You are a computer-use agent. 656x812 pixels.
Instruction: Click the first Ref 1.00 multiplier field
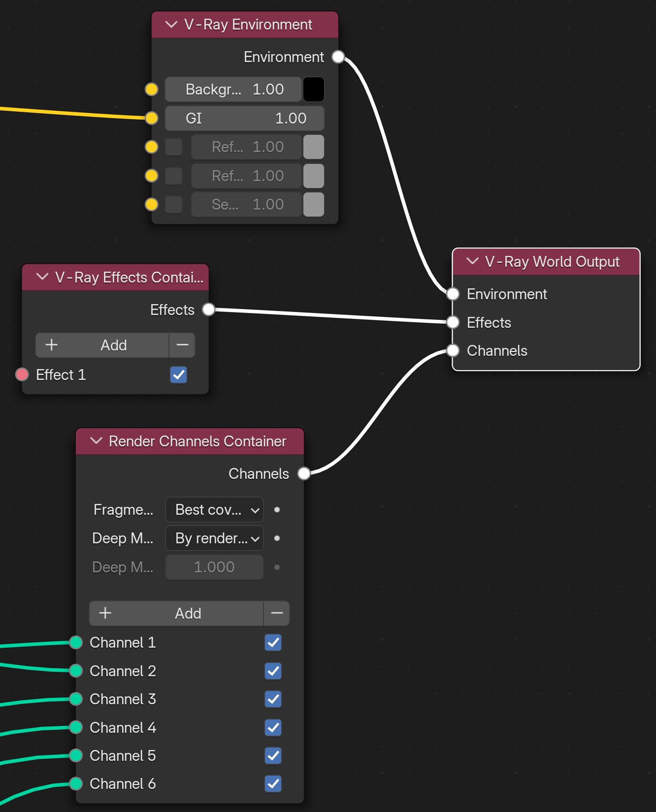[x=246, y=147]
